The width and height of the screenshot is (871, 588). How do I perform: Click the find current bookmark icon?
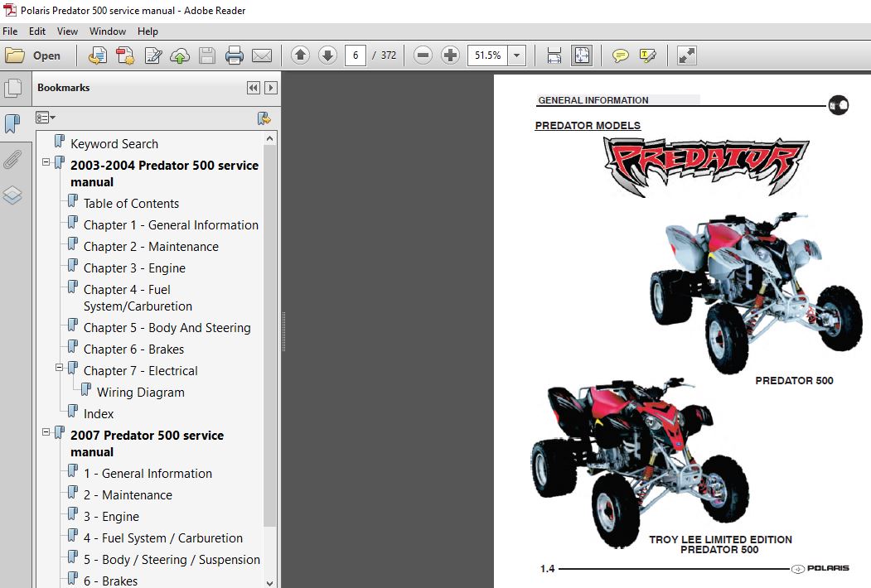click(264, 118)
